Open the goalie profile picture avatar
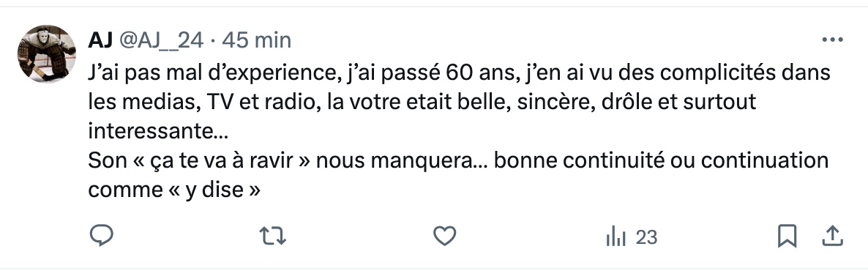This screenshot has width=868, height=271. (x=47, y=53)
